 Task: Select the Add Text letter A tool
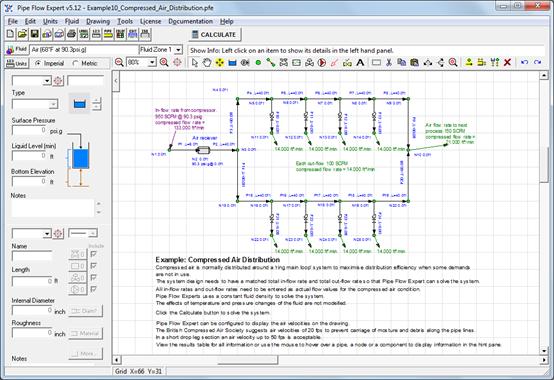(360, 63)
